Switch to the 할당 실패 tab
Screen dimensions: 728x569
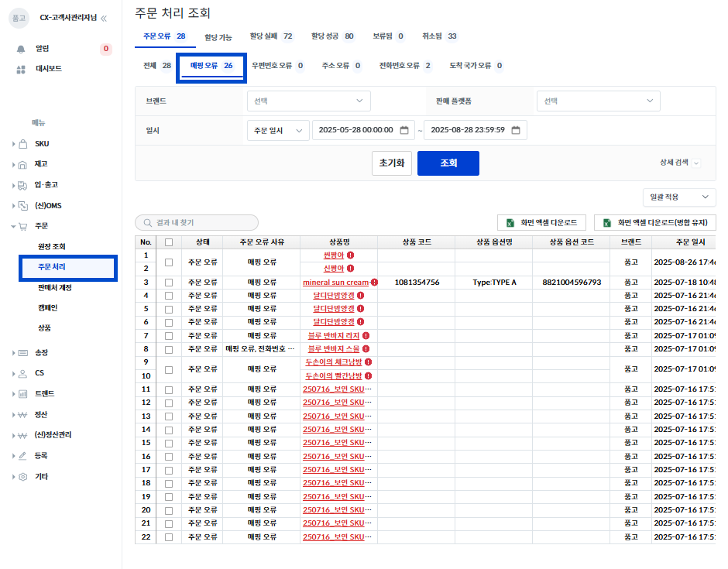(271, 36)
